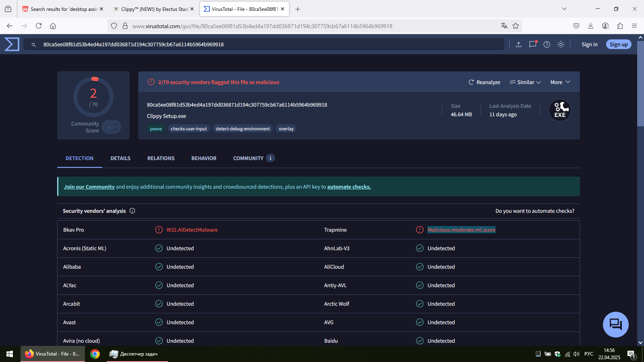Open the Firefox hamburger menu
Screen dimensions: 644x362
[x=634, y=26]
